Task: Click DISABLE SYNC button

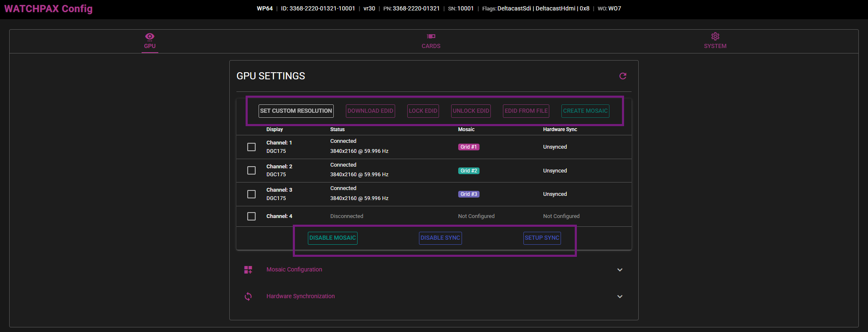Action: tap(440, 238)
